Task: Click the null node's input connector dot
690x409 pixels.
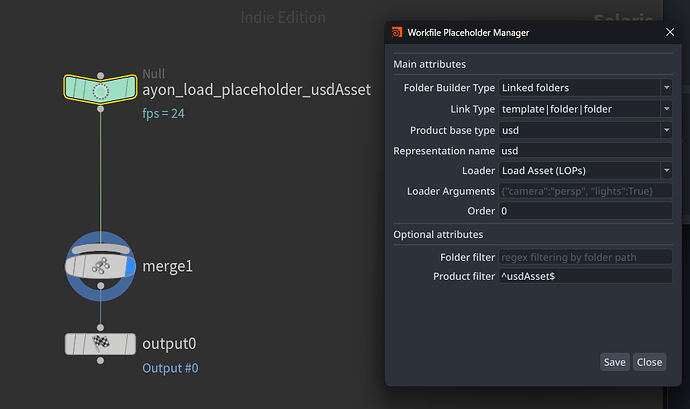Action: point(100,76)
